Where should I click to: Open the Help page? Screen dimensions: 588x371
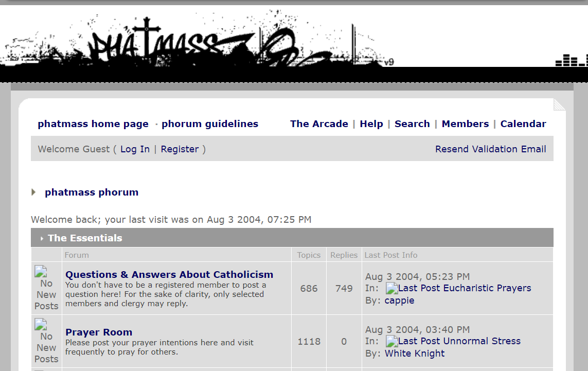pos(371,124)
